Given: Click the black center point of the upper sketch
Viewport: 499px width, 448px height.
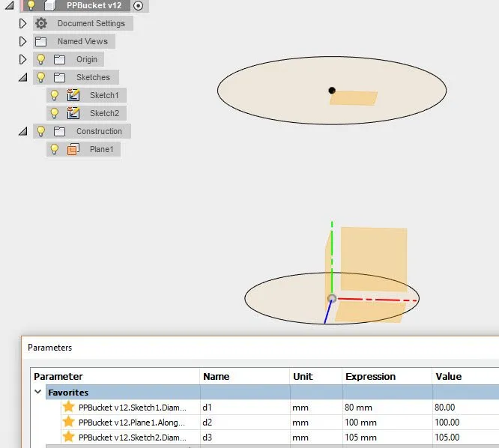Looking at the screenshot, I should click(332, 91).
